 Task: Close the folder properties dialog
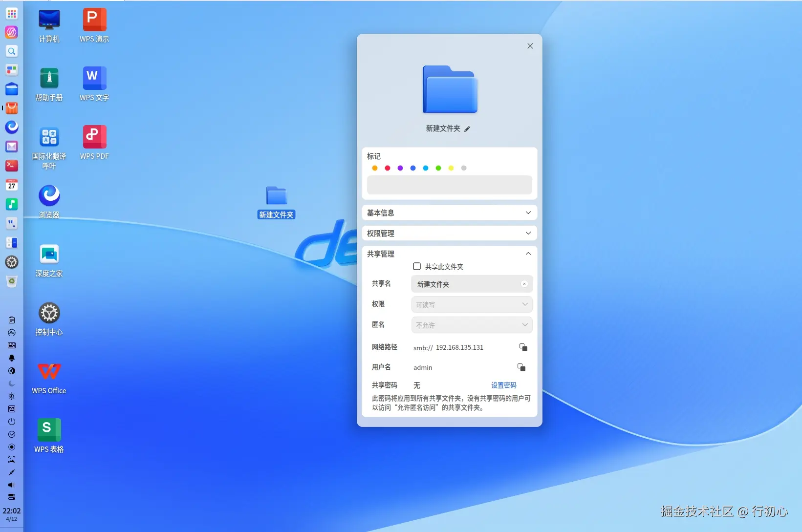click(x=530, y=46)
